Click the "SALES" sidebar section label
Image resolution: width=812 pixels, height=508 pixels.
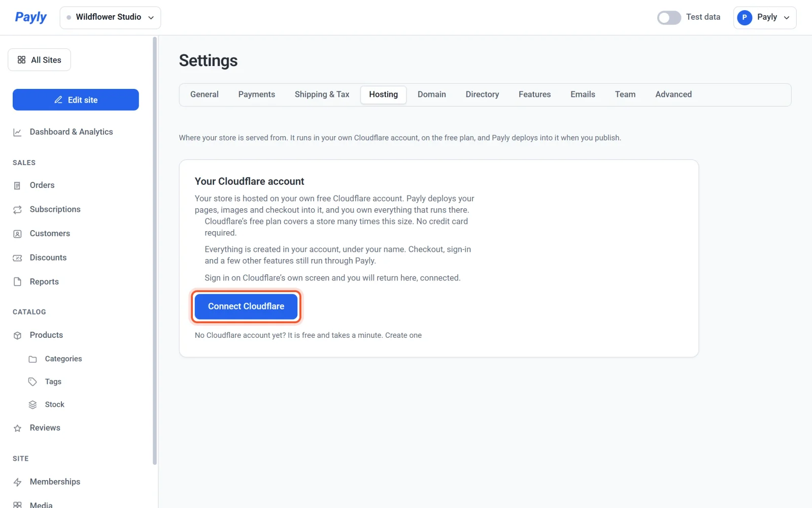tap(24, 163)
